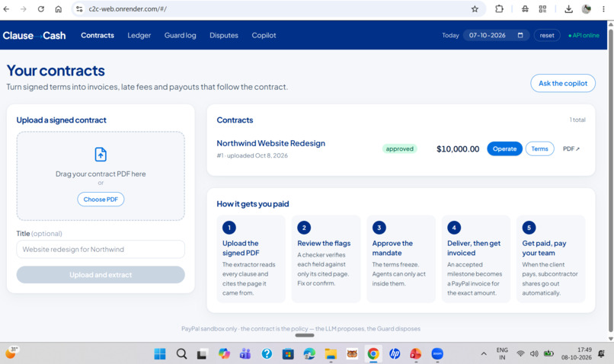Click the ENG IN language indicator
614x364 pixels.
[502, 353]
